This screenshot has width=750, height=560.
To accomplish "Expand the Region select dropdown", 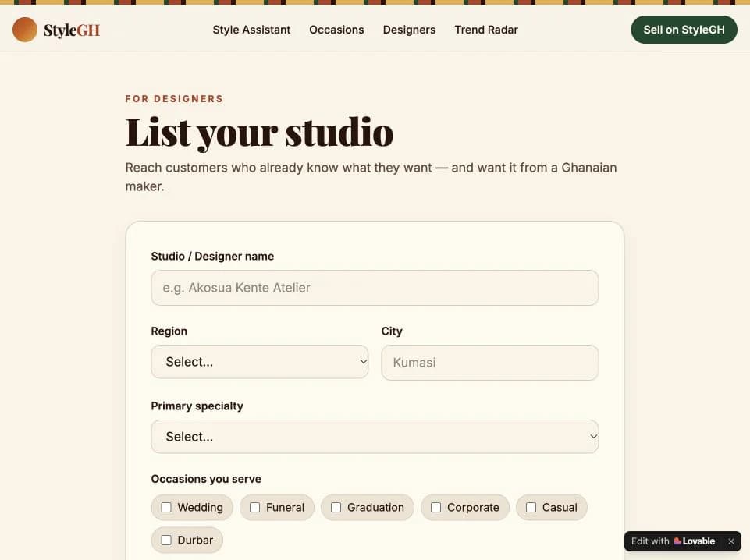I will [260, 362].
